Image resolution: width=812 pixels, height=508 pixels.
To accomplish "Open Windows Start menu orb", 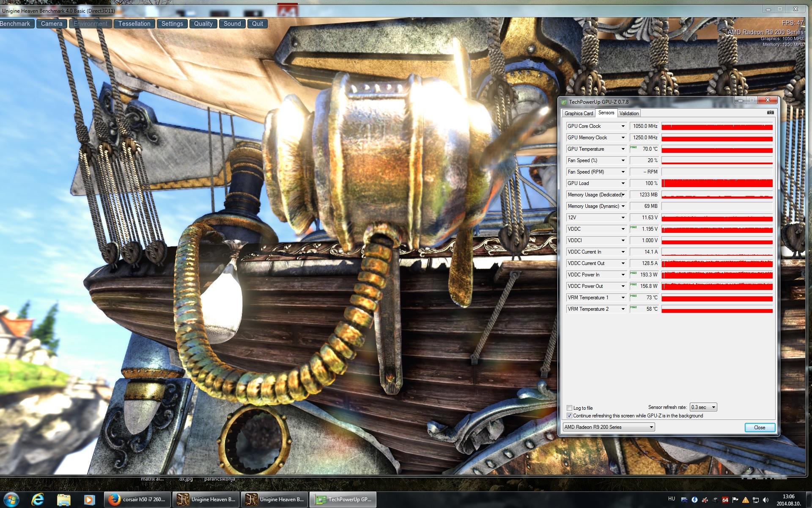I will coord(11,500).
